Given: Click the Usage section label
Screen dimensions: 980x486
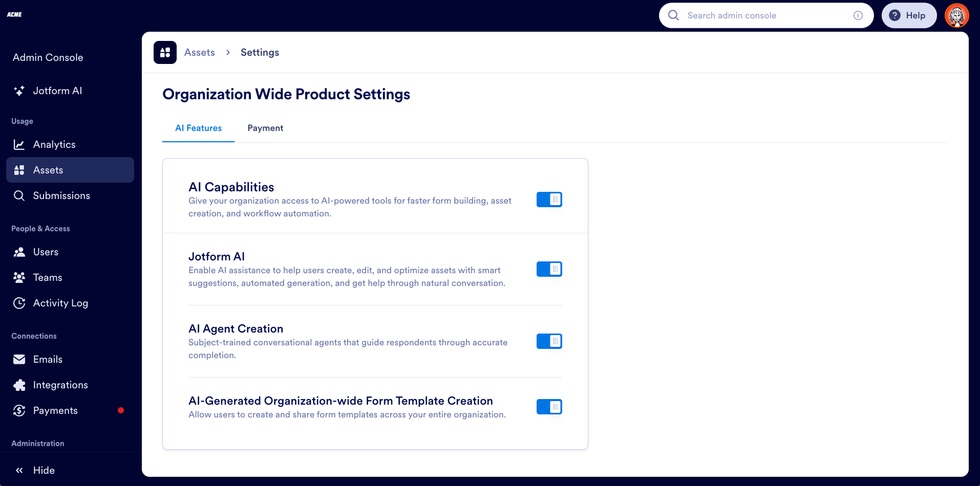Looking at the screenshot, I should [x=22, y=121].
